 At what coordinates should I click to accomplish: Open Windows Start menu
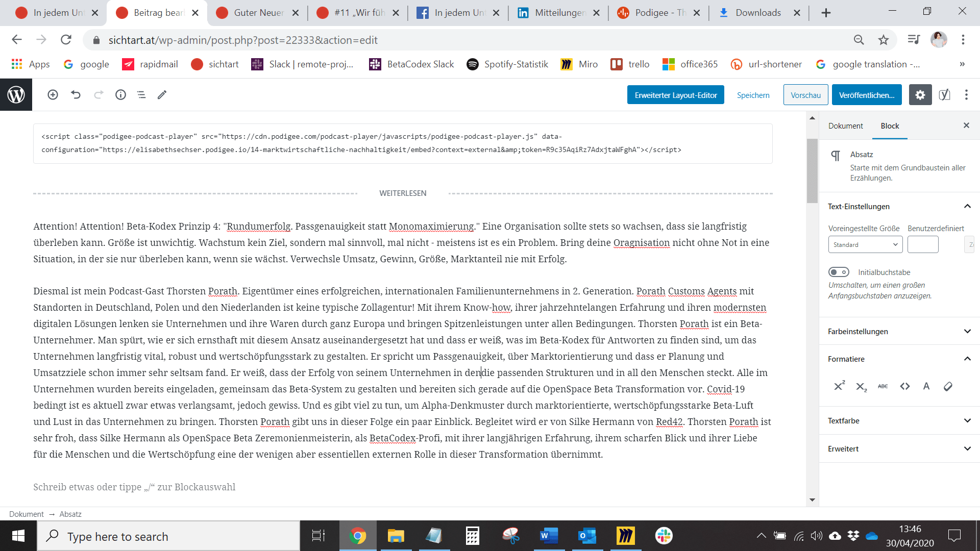[18, 536]
